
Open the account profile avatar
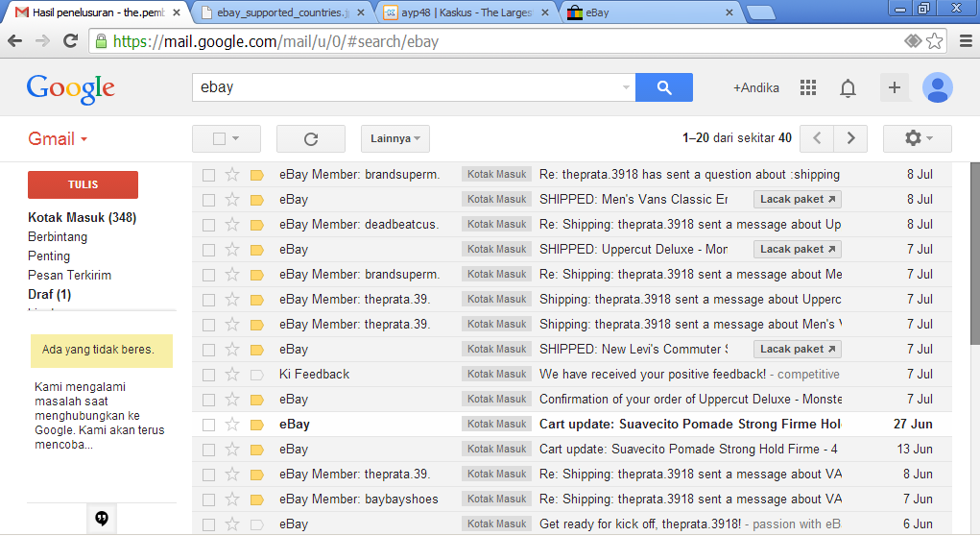[938, 87]
